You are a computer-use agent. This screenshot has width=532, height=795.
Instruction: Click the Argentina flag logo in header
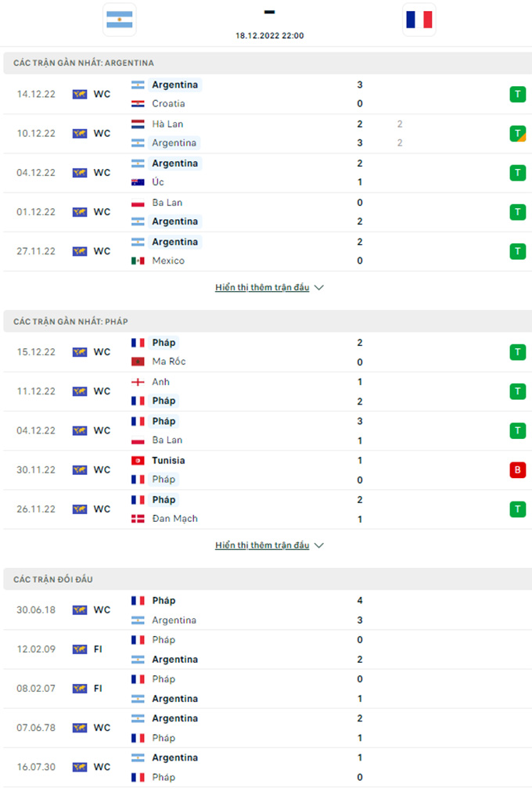(x=119, y=20)
